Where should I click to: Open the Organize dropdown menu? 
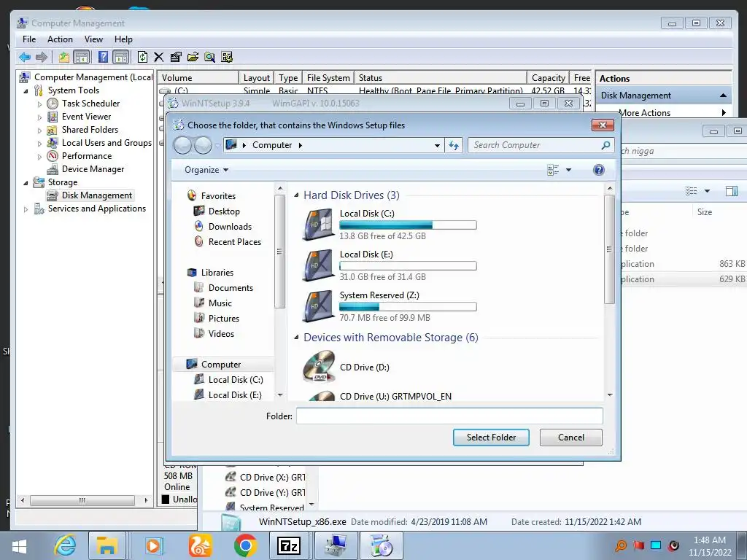click(x=206, y=170)
